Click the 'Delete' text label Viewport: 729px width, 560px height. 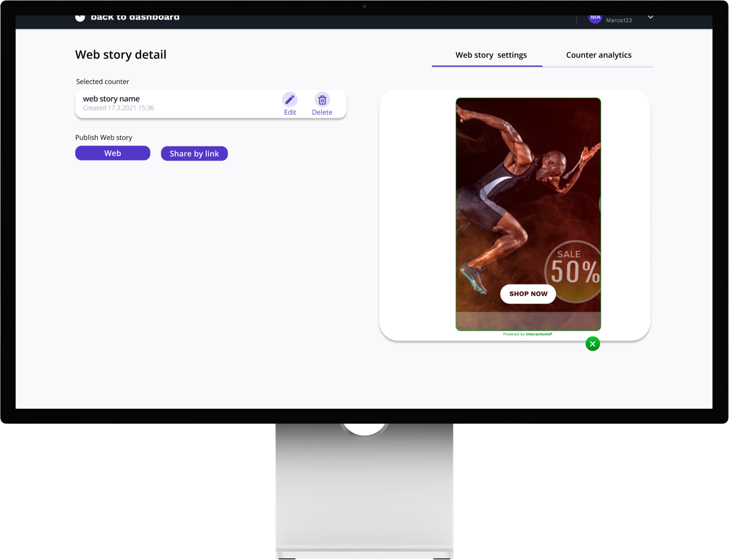322,112
